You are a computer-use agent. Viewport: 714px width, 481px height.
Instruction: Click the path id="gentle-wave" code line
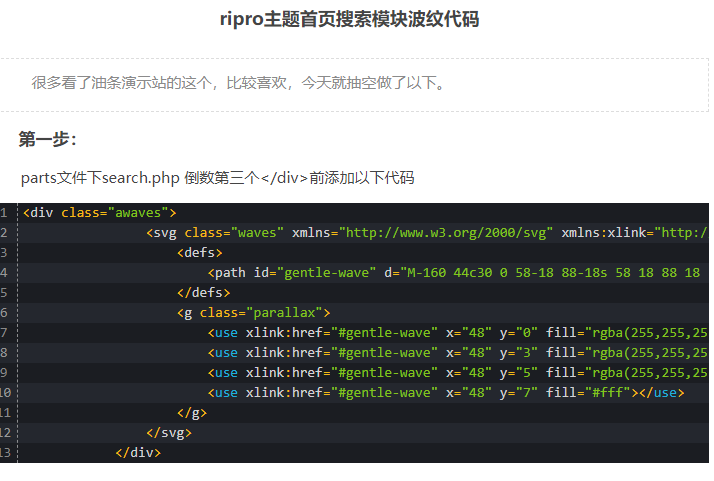tap(454, 273)
